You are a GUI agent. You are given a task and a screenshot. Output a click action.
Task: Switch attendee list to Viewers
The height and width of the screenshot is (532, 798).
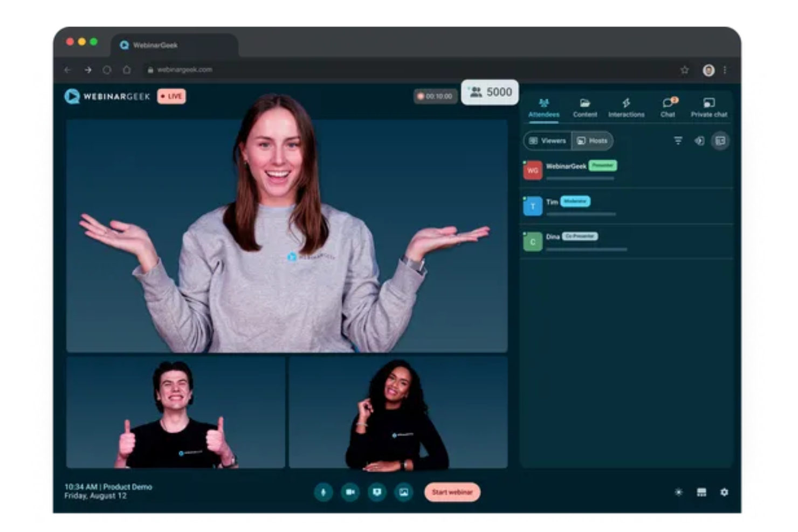548,141
